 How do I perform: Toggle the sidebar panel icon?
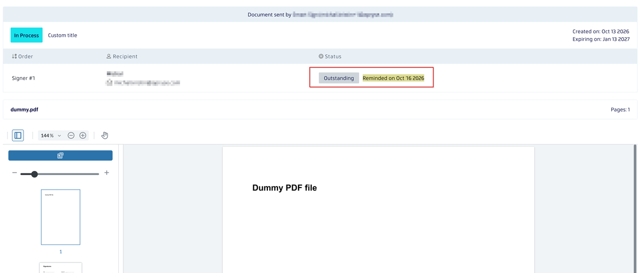(18, 135)
